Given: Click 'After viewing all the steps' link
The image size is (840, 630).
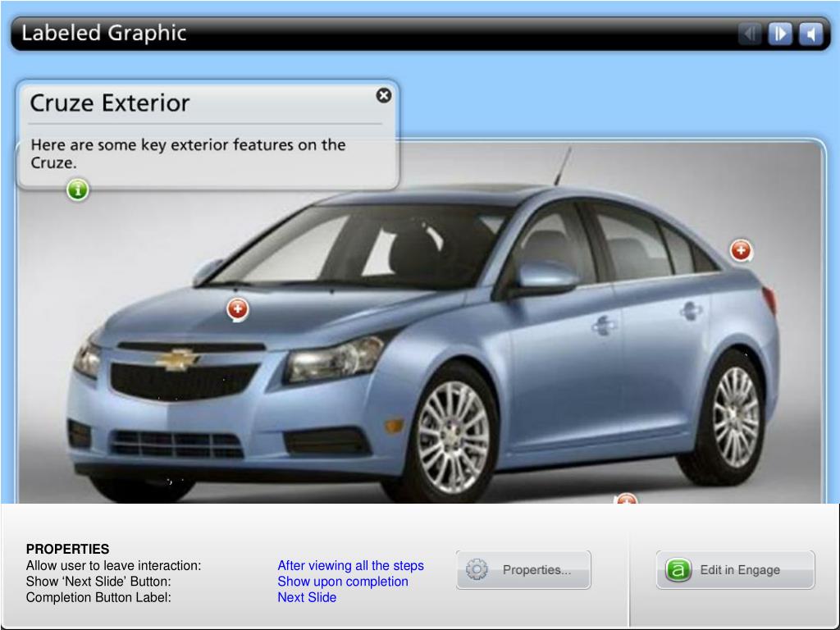Looking at the screenshot, I should pos(350,566).
